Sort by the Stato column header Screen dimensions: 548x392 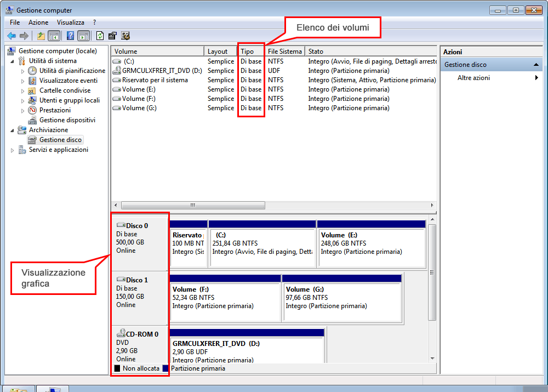(371, 52)
